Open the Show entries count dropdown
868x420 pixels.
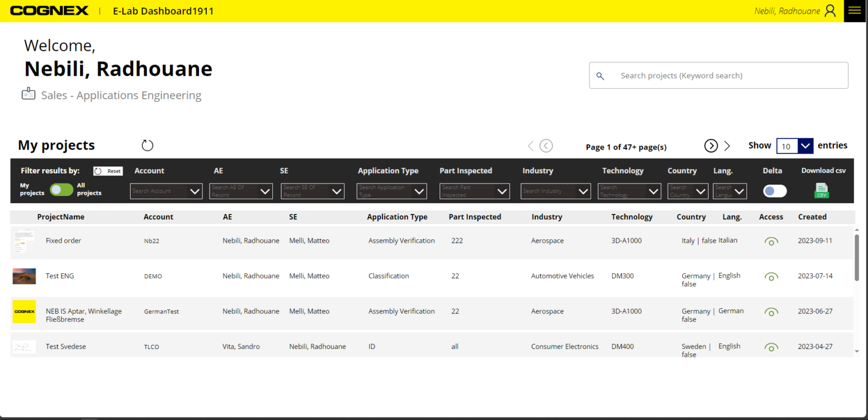(795, 146)
